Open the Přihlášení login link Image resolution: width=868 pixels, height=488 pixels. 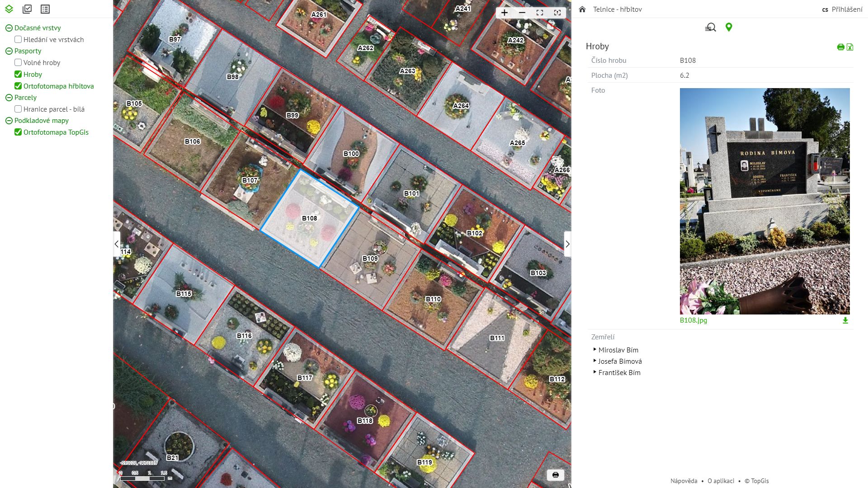[x=847, y=9]
